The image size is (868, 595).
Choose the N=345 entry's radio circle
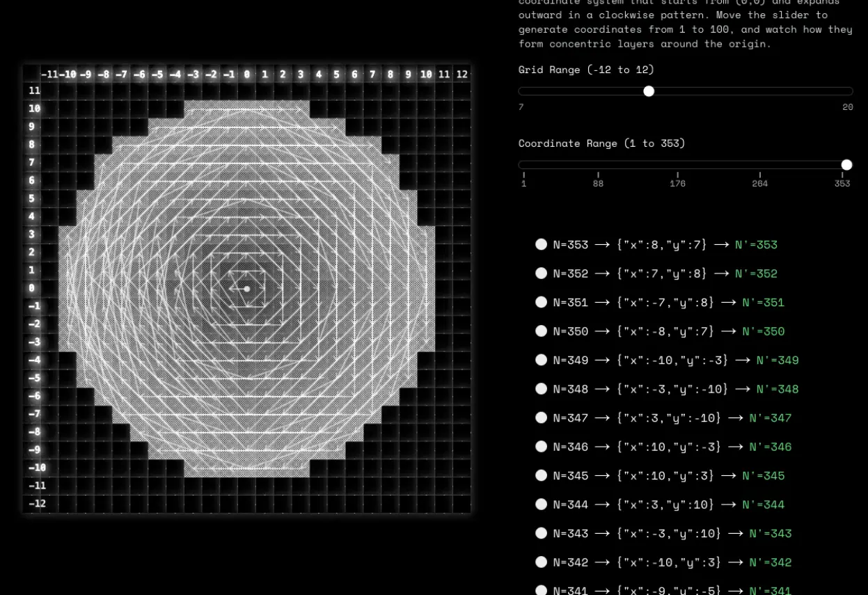click(x=541, y=475)
